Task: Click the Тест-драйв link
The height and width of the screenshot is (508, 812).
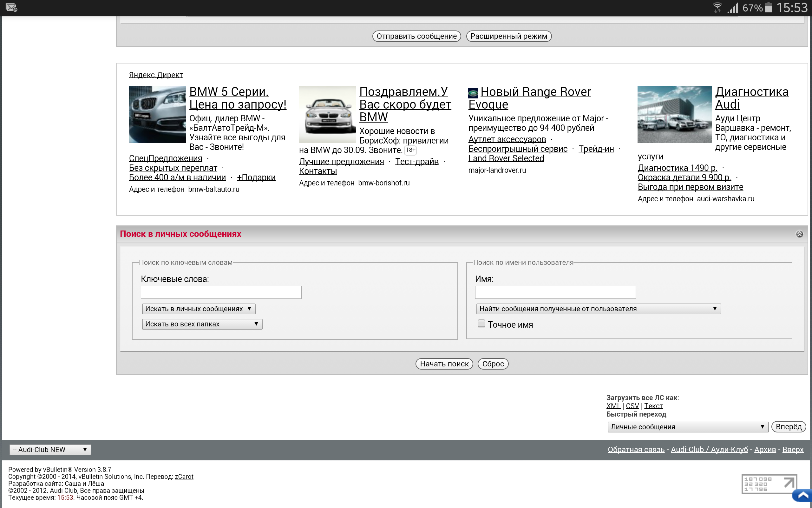Action: [417, 162]
